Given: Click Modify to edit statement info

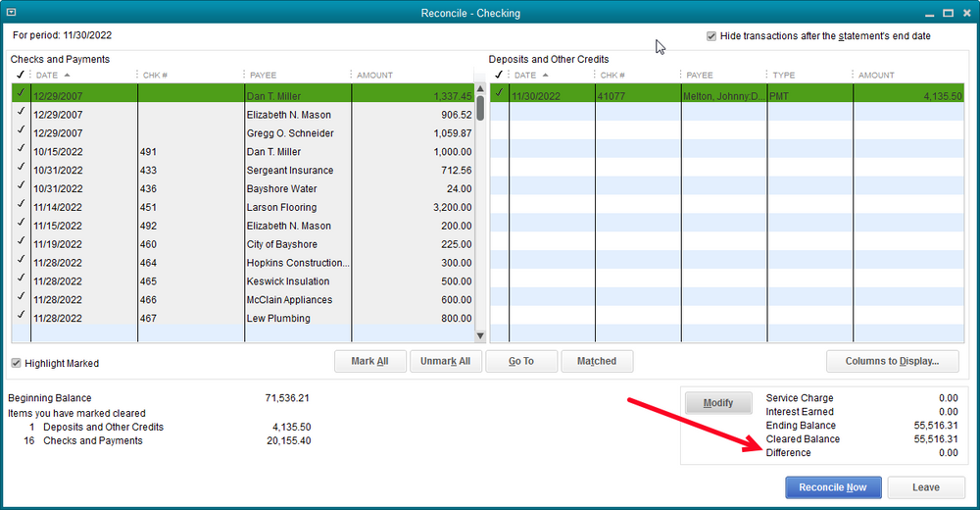Looking at the screenshot, I should [718, 403].
